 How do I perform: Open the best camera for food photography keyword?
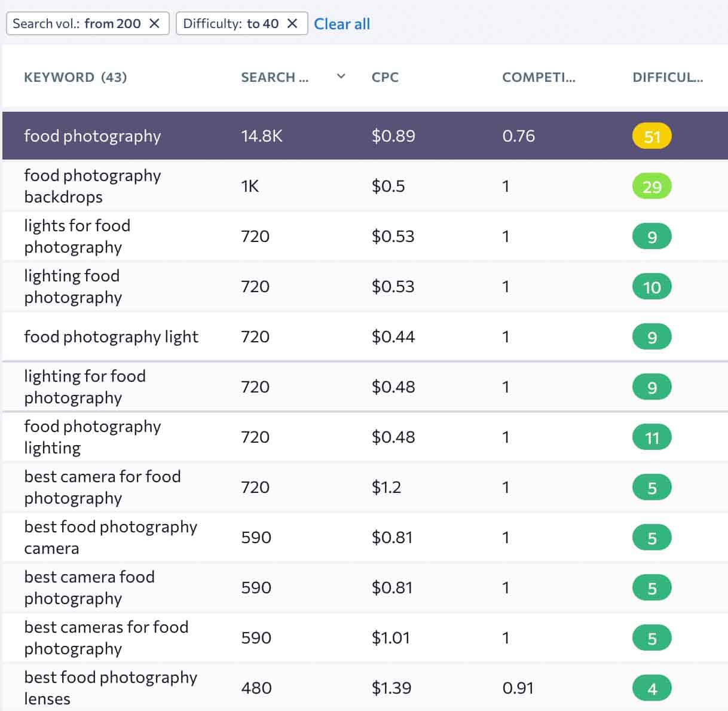[102, 487]
